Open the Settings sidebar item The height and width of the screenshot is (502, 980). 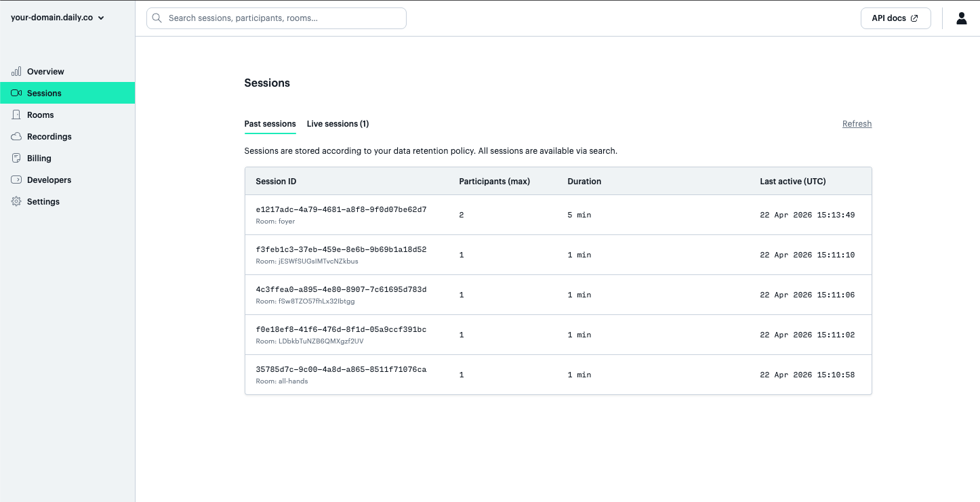pyautogui.click(x=68, y=201)
